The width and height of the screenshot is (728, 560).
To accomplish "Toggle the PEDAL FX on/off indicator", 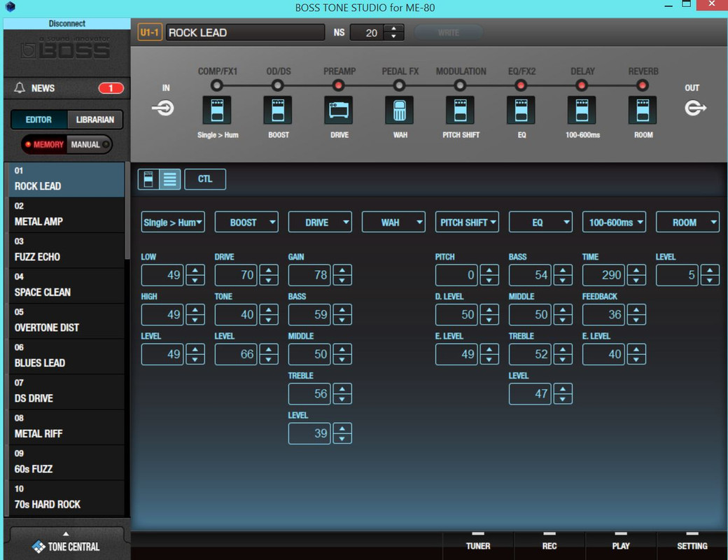I will point(399,85).
